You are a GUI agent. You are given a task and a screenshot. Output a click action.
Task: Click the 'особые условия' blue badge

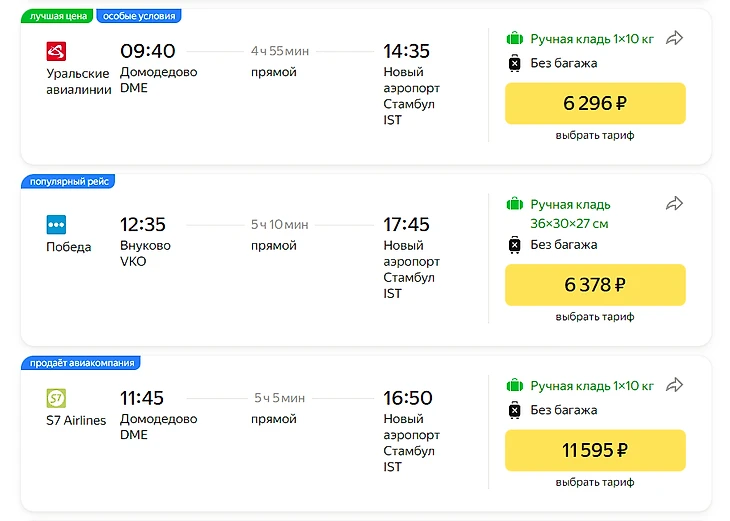click(x=138, y=16)
